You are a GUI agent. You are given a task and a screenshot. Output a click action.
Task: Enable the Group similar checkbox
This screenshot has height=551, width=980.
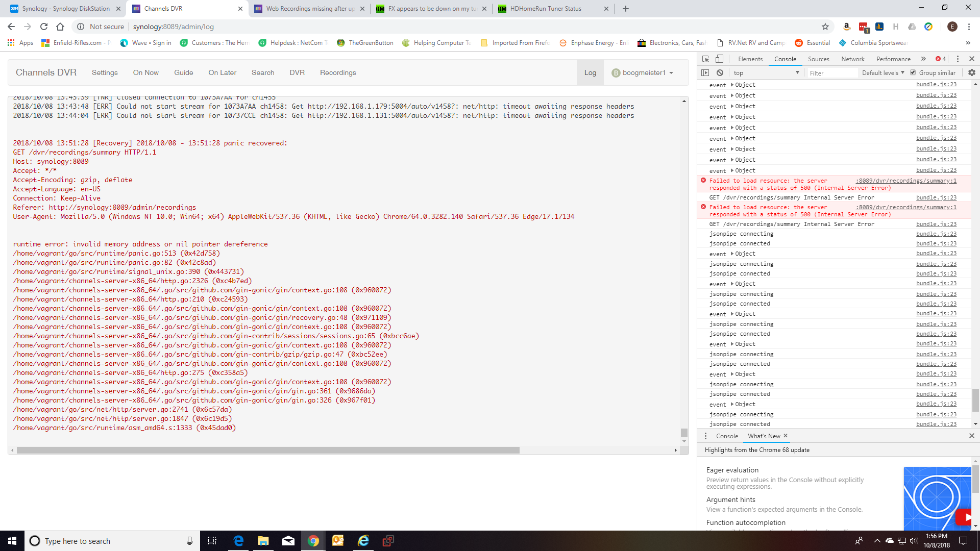tap(914, 72)
